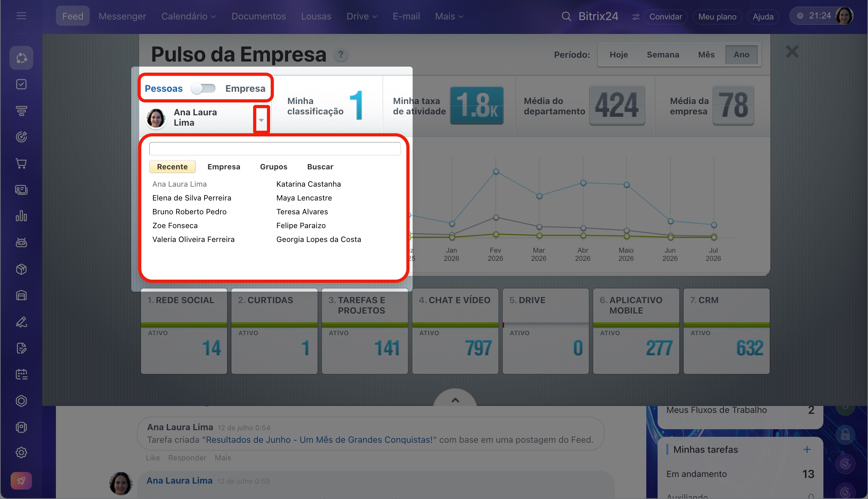Close the Pulso da Empresa panel
Screen dimensions: 868x499
tap(792, 52)
